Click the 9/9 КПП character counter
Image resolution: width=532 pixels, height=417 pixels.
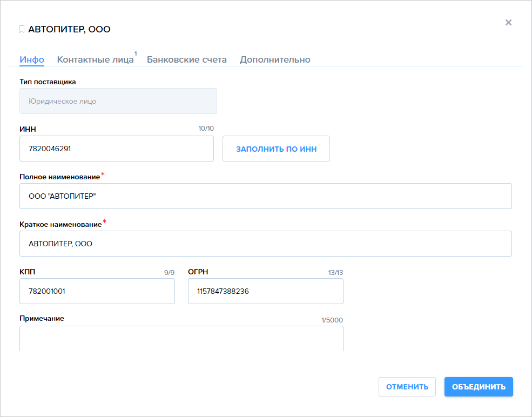[169, 272]
